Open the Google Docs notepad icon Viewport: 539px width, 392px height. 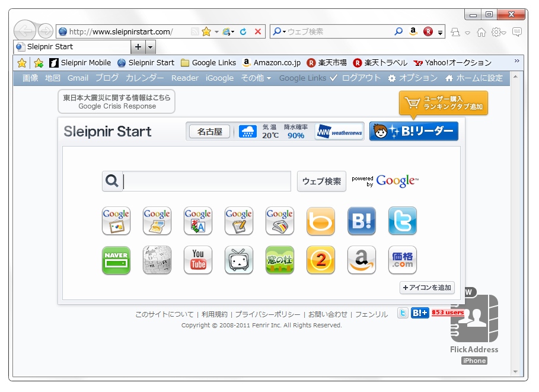point(239,221)
